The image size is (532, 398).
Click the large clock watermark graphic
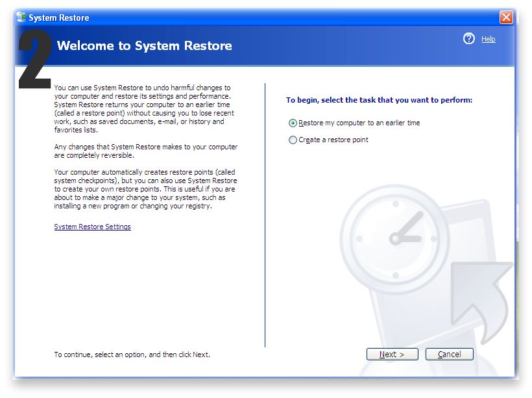[395, 238]
